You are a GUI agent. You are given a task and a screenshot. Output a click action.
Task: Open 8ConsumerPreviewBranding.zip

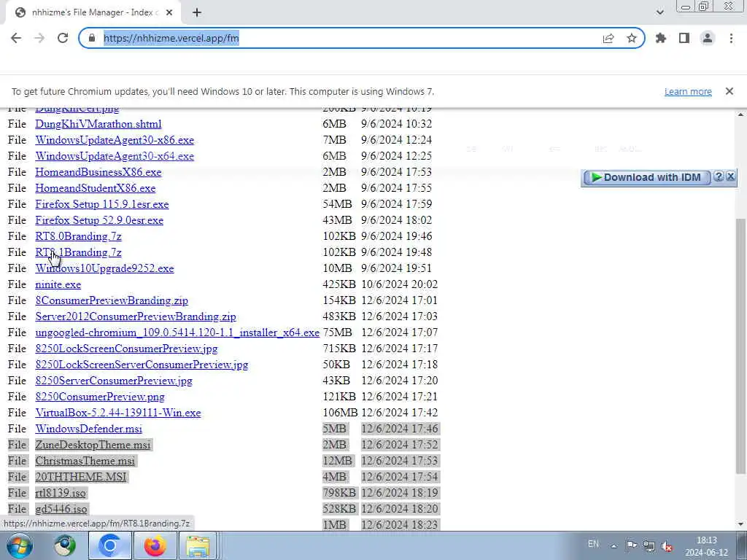tap(112, 301)
